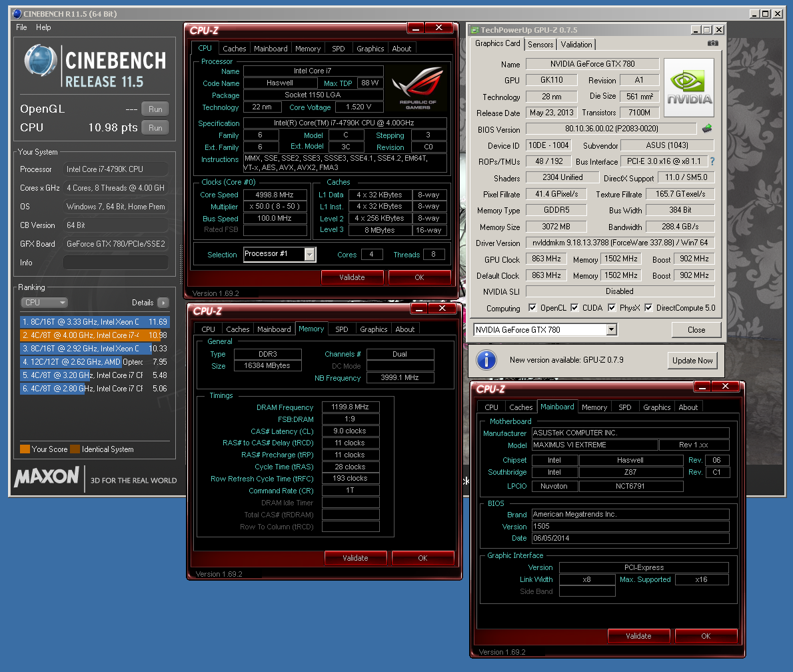Click the GPU-Z screenshot camera icon
Image resolution: width=793 pixels, height=672 pixels.
pyautogui.click(x=712, y=43)
